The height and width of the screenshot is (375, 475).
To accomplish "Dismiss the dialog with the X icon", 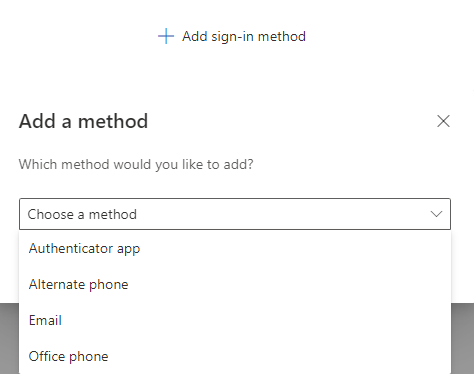I will click(x=443, y=121).
